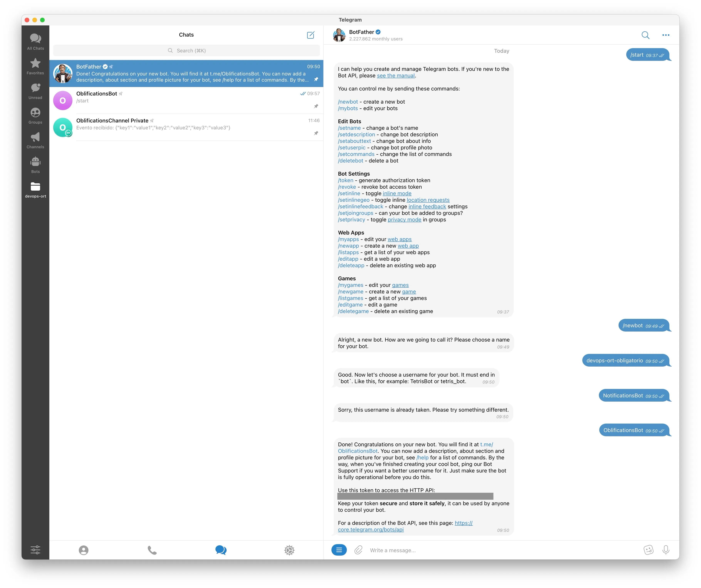
Task: Click the /newbot command link
Action: point(348,102)
